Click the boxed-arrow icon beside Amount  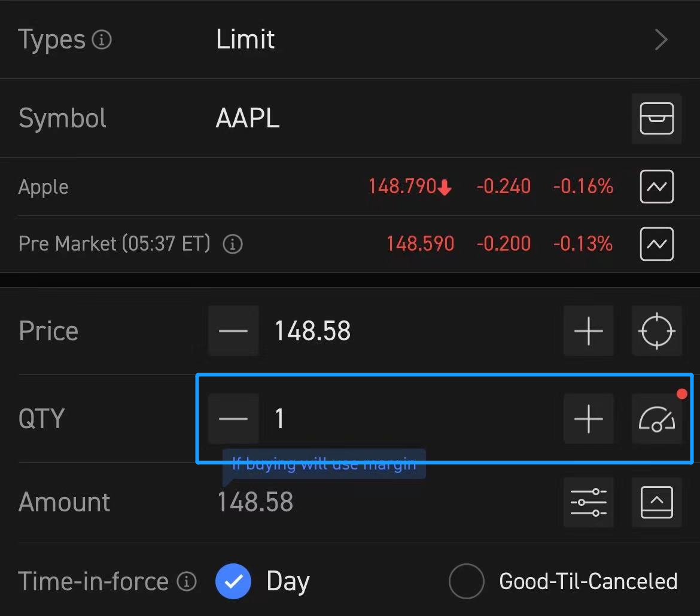(656, 502)
